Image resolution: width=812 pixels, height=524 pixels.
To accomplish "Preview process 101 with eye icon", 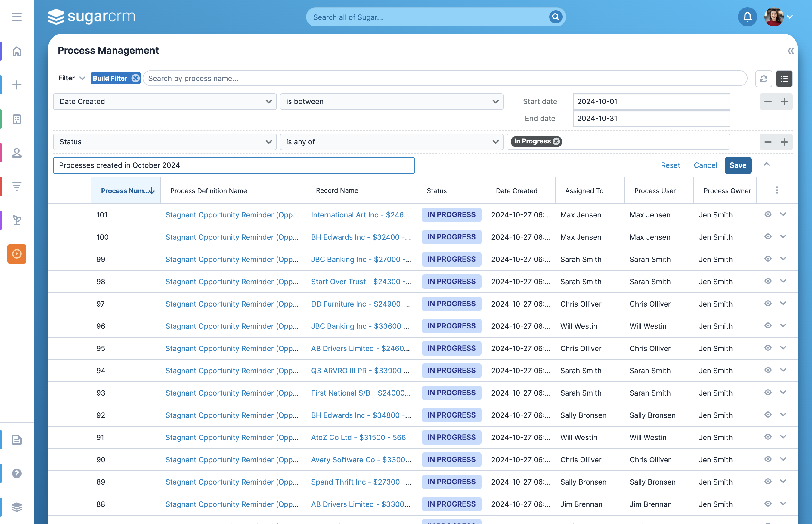I will 768,214.
